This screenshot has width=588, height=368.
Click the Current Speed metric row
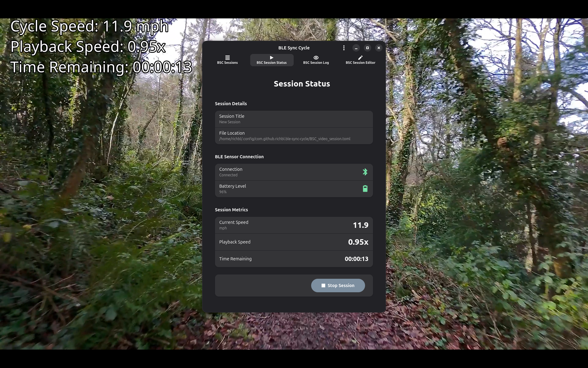pos(293,225)
